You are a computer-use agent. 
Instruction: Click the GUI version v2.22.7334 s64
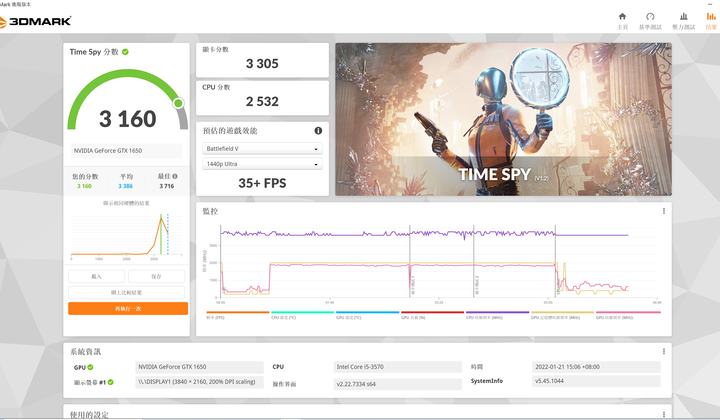pos(398,384)
